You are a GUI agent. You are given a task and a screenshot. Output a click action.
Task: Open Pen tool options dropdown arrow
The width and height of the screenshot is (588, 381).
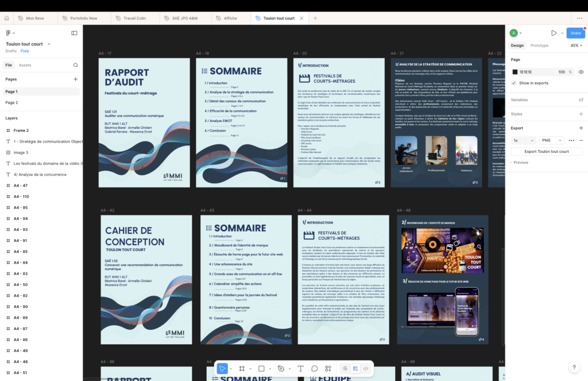pos(289,369)
